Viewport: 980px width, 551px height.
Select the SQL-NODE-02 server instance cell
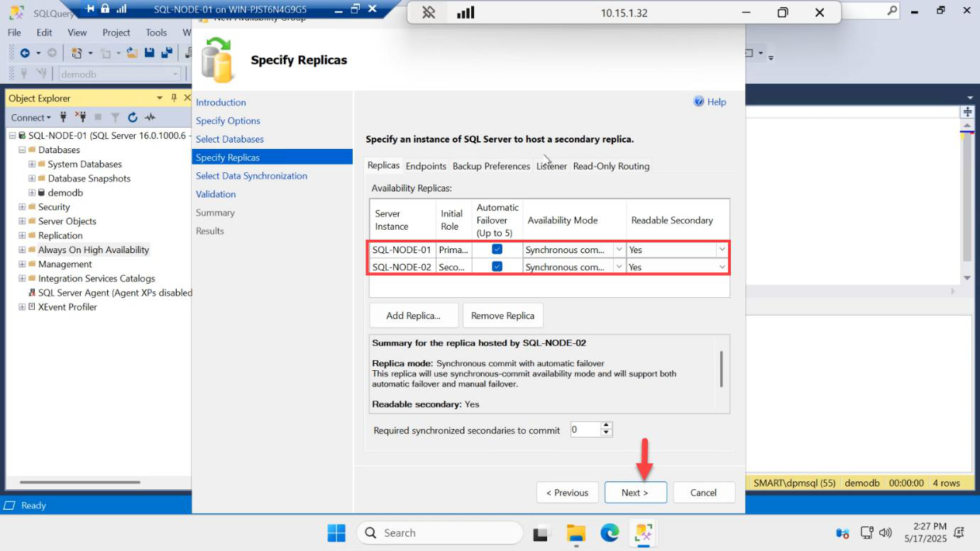402,267
